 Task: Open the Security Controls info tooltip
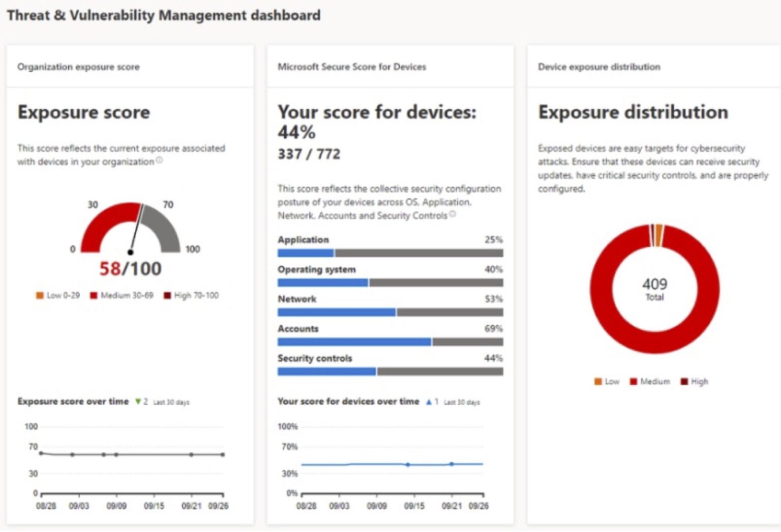[x=452, y=215]
